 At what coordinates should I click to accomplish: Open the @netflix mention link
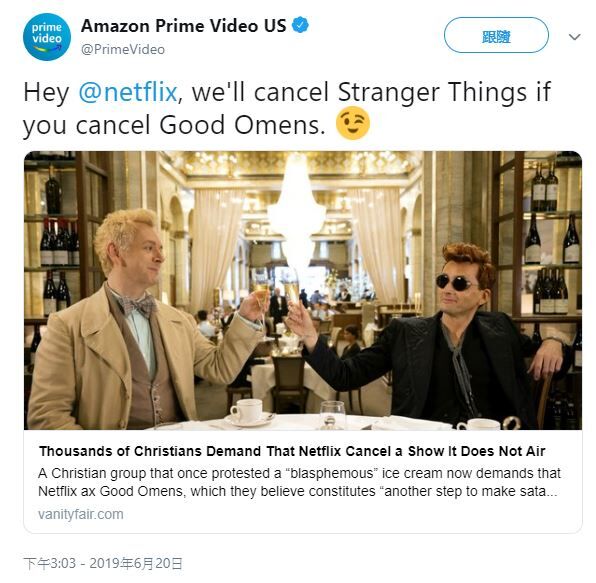pos(128,92)
